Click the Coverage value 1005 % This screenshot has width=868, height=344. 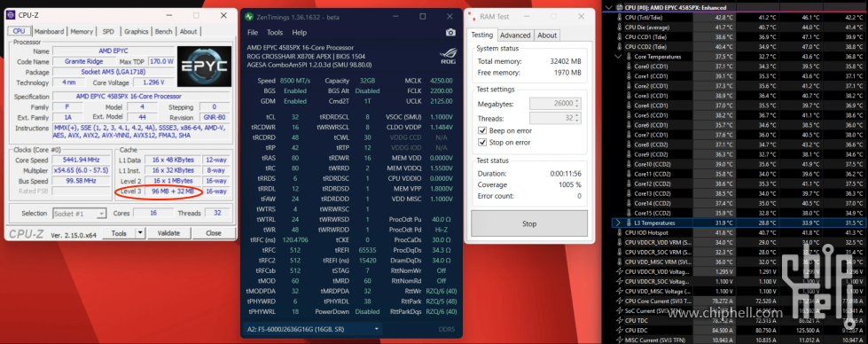coord(570,185)
